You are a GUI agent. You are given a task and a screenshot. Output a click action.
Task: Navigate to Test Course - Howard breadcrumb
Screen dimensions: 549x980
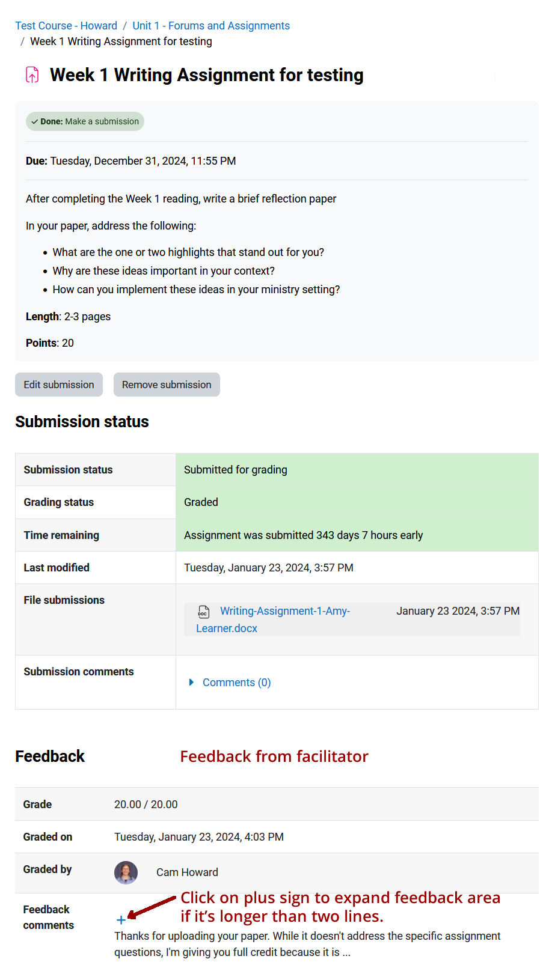(66, 25)
